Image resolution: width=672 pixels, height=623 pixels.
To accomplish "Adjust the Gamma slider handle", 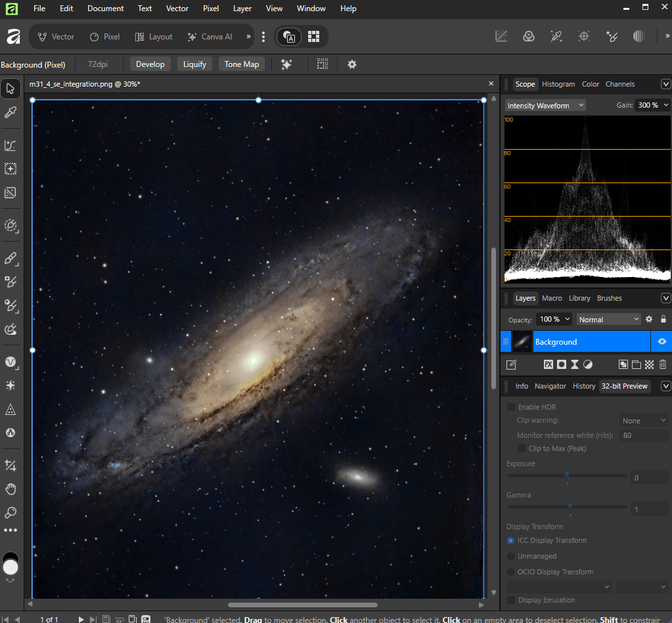I will (x=570, y=506).
